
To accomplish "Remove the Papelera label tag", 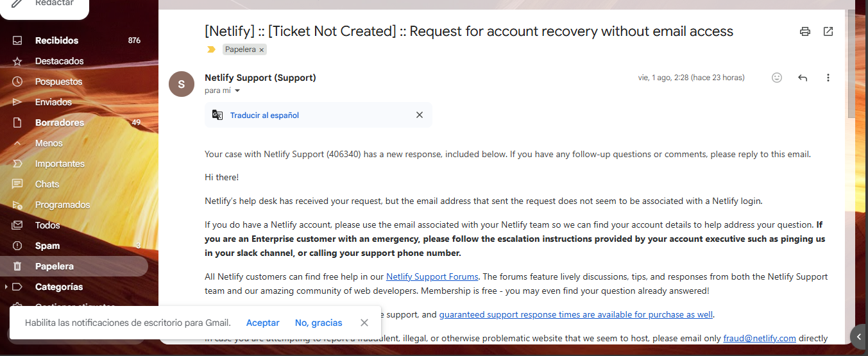I will click(262, 50).
